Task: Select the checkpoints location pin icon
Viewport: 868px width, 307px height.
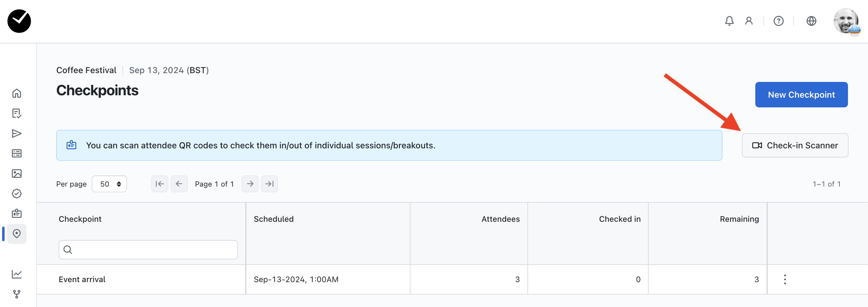Action: point(16,234)
